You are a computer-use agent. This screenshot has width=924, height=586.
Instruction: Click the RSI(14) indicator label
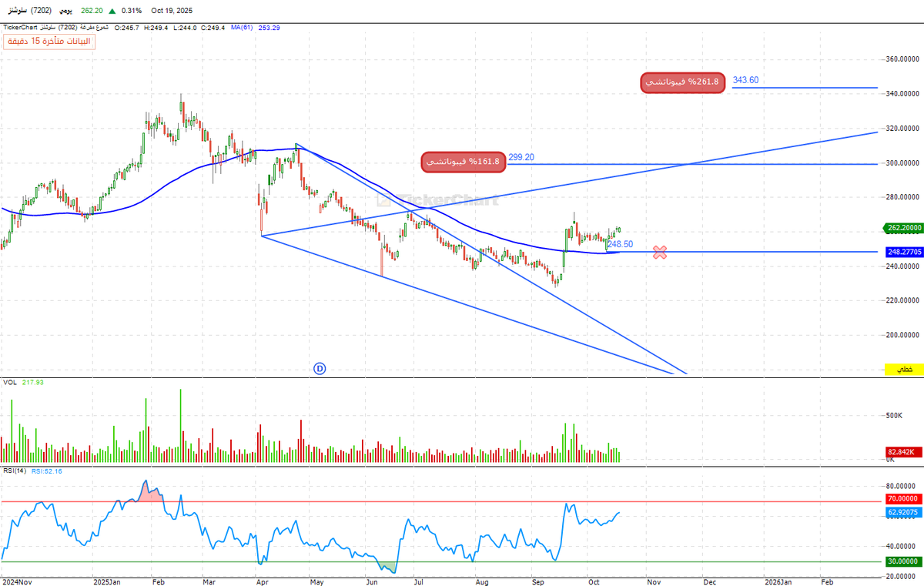15,470
